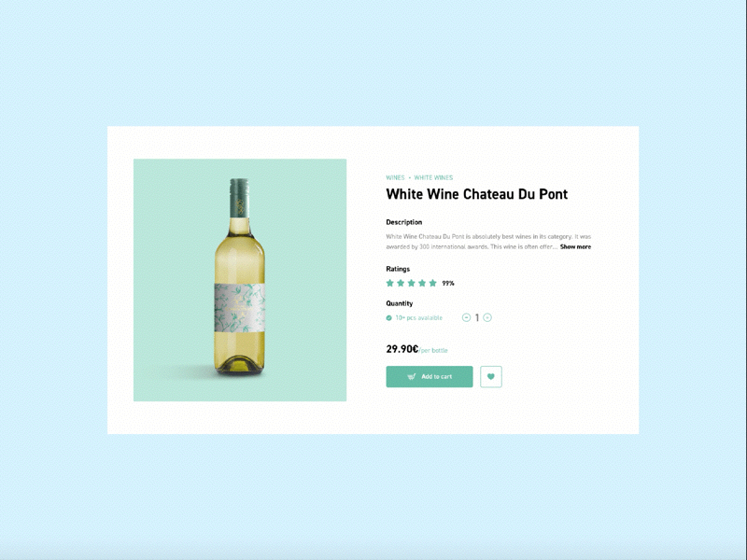The width and height of the screenshot is (747, 560).
Task: Click the green availability checkmark icon
Action: point(389,317)
